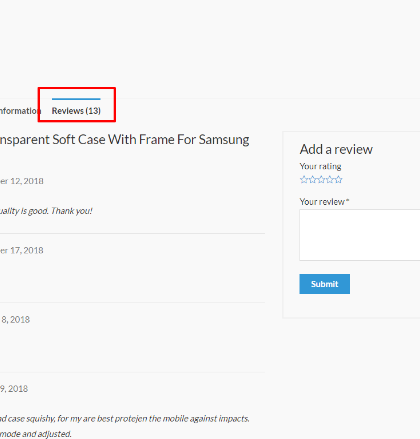The height and width of the screenshot is (439, 420).
Task: Click the review line ending 'mode and adjusted.'
Action: (36, 434)
